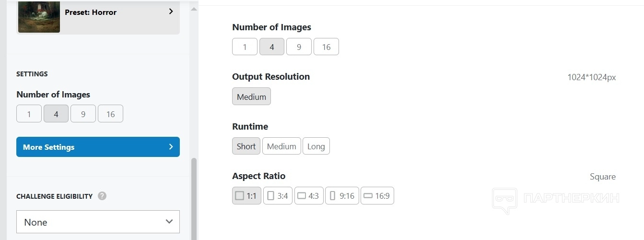
Task: Click the Horror preset thumbnail image
Action: pyautogui.click(x=39, y=16)
